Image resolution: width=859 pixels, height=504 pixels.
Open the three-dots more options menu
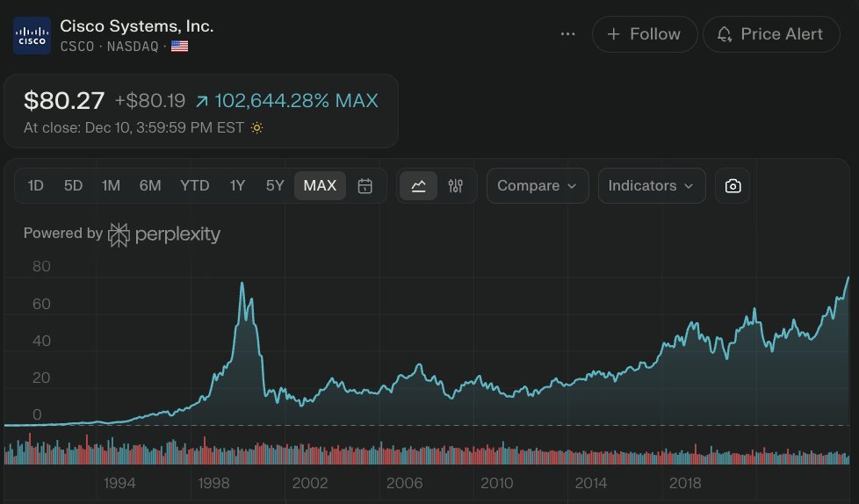click(x=568, y=34)
